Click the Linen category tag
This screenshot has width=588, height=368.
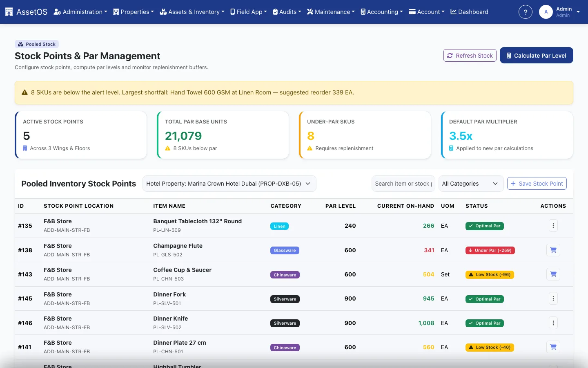tap(279, 226)
